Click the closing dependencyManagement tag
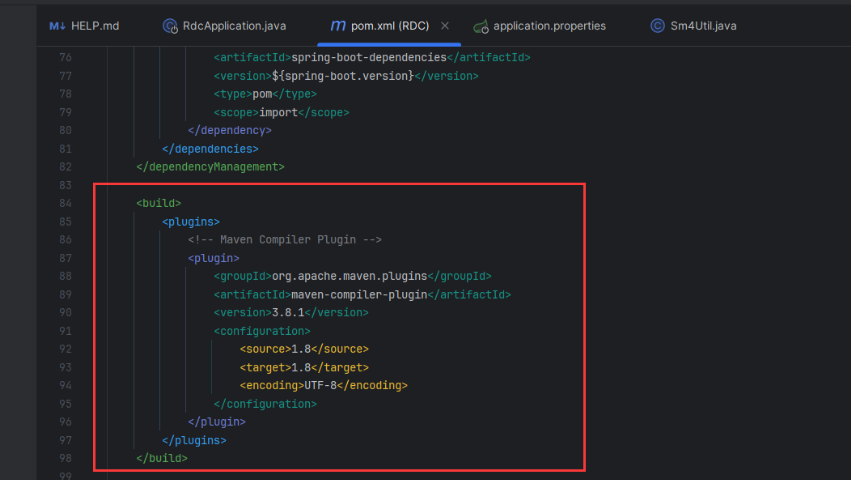 [x=210, y=166]
